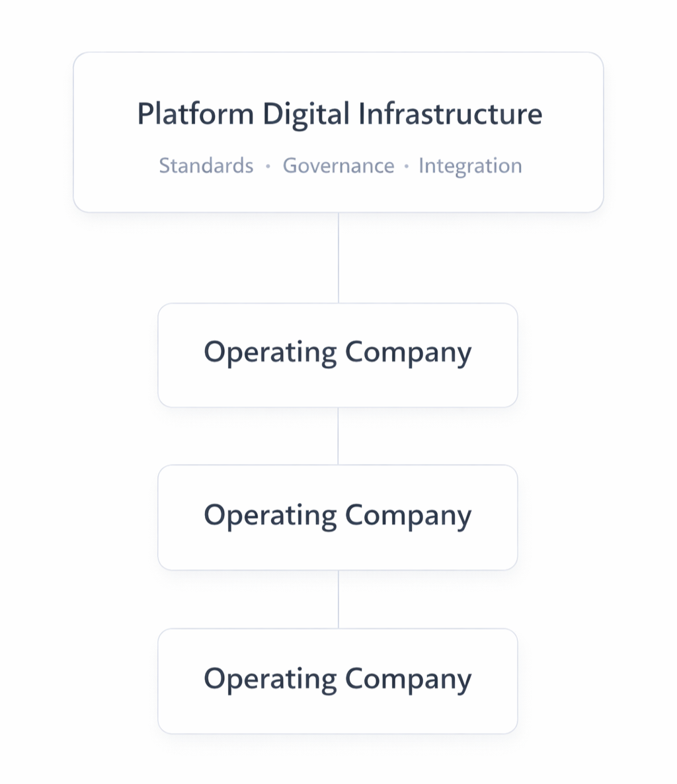Click the connector between first and second Operating Company
677x784 pixels.
[338, 436]
